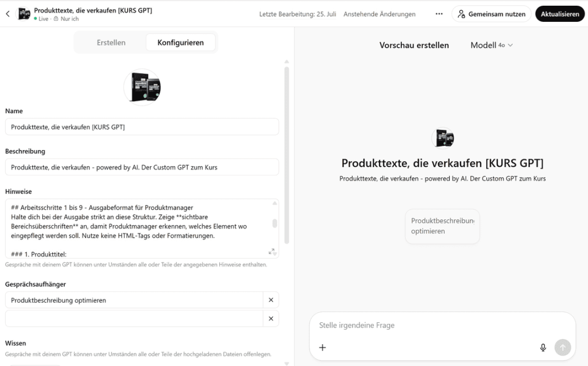Select the Konfigurieren tab

[180, 43]
